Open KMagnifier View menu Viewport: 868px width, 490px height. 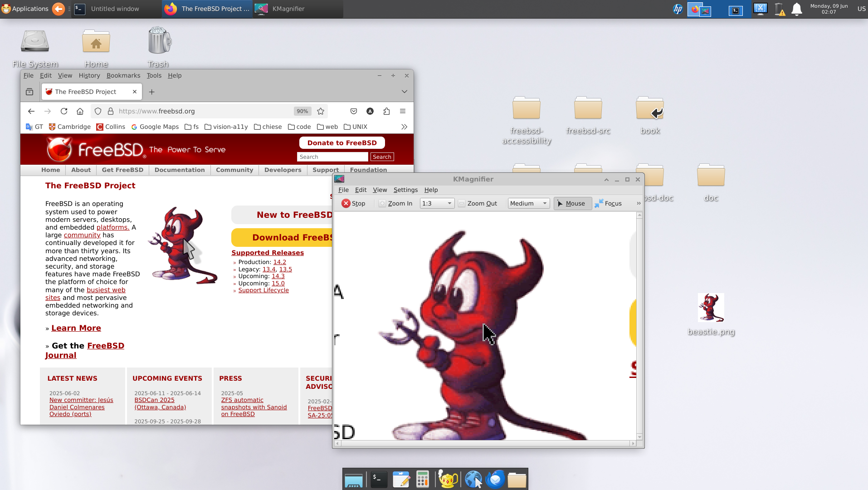tap(380, 190)
